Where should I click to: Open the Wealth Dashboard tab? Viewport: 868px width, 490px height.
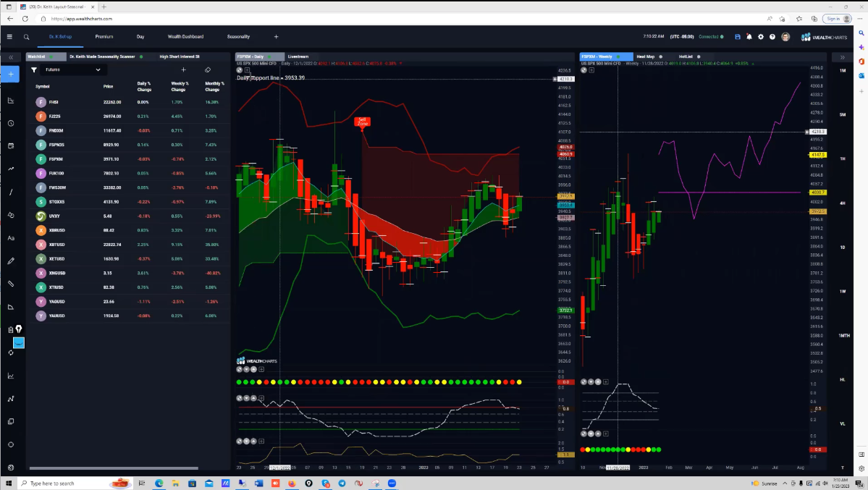click(185, 36)
